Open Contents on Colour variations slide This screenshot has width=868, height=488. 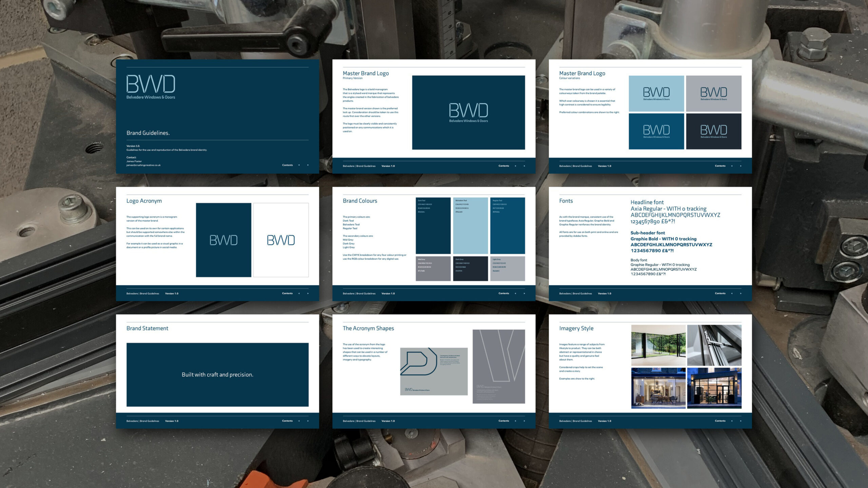coord(720,166)
